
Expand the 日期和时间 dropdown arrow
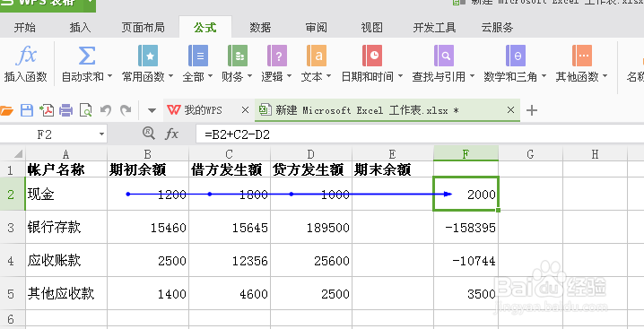(400, 76)
